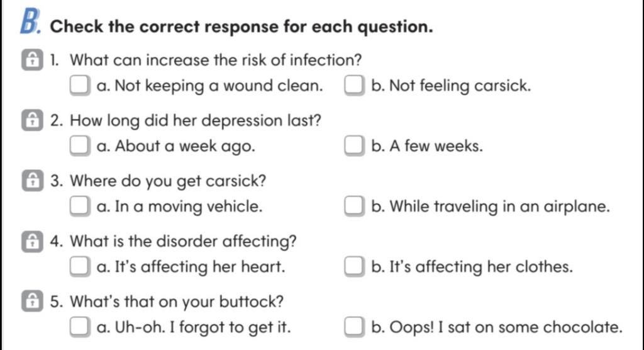The width and height of the screenshot is (644, 350).
Task: Click 'How long did her depression last?' text
Action: point(196,121)
